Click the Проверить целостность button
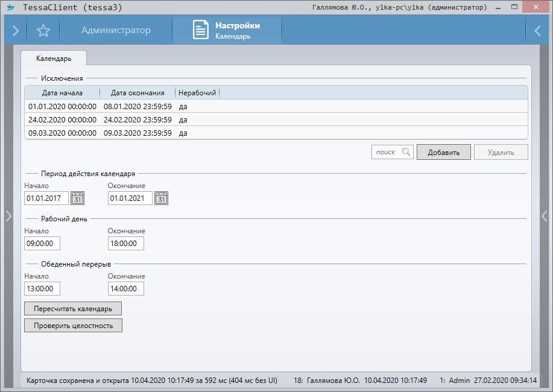 tap(73, 326)
